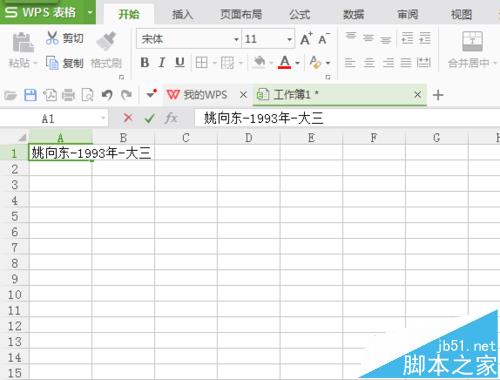Click the Undo arrow icon
The height and width of the screenshot is (380, 500).
tap(107, 95)
